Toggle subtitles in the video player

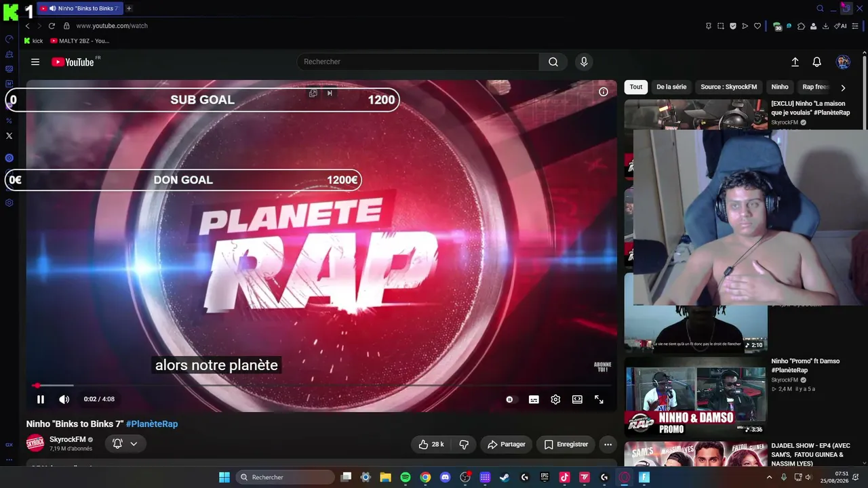click(x=534, y=399)
